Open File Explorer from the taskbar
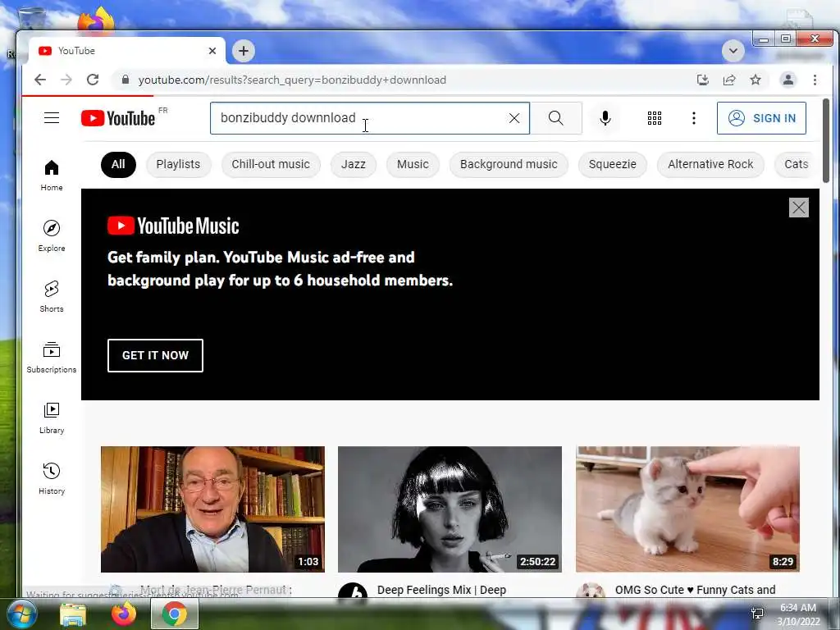The image size is (840, 630). (x=73, y=614)
